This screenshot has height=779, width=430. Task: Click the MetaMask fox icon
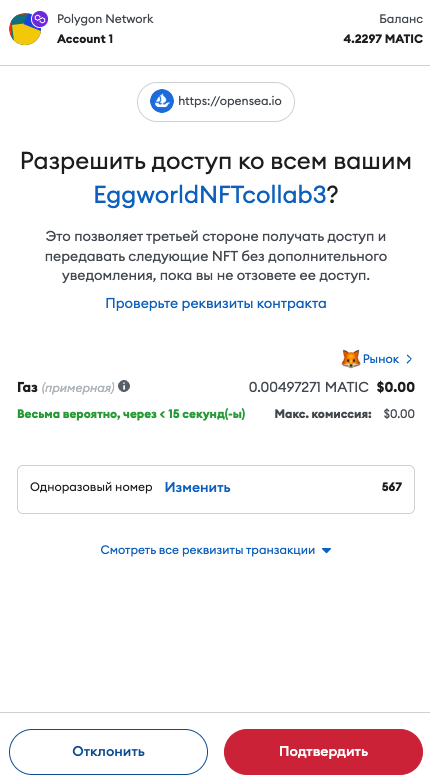[351, 359]
